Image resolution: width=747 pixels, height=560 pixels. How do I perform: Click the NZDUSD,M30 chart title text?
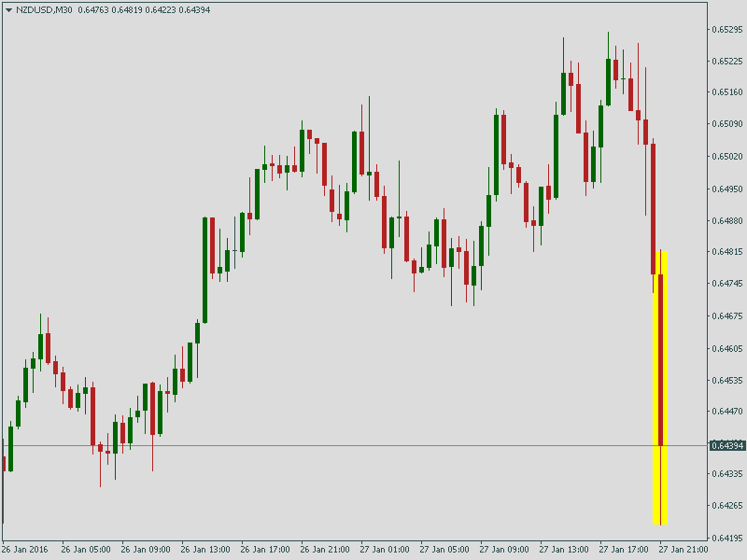44,10
